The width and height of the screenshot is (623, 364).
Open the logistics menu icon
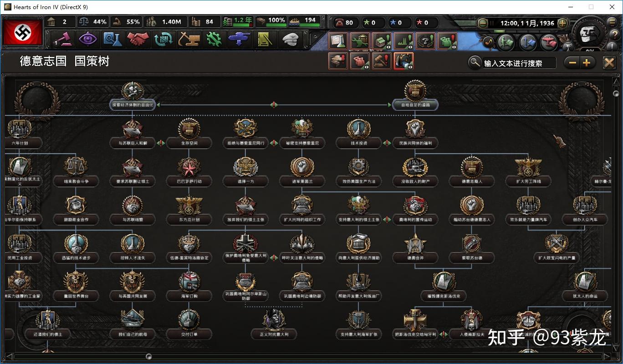click(x=265, y=40)
